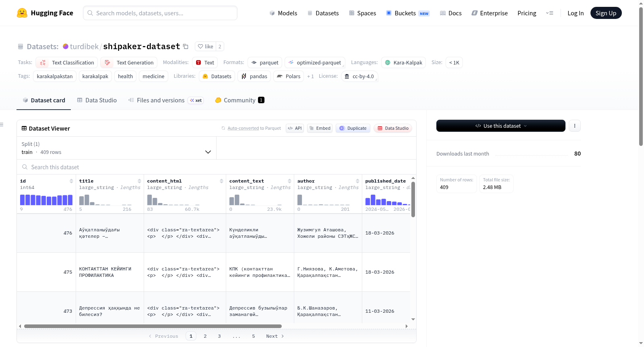This screenshot has height=347, width=644.
Task: Click the Duplicate button
Action: (353, 128)
